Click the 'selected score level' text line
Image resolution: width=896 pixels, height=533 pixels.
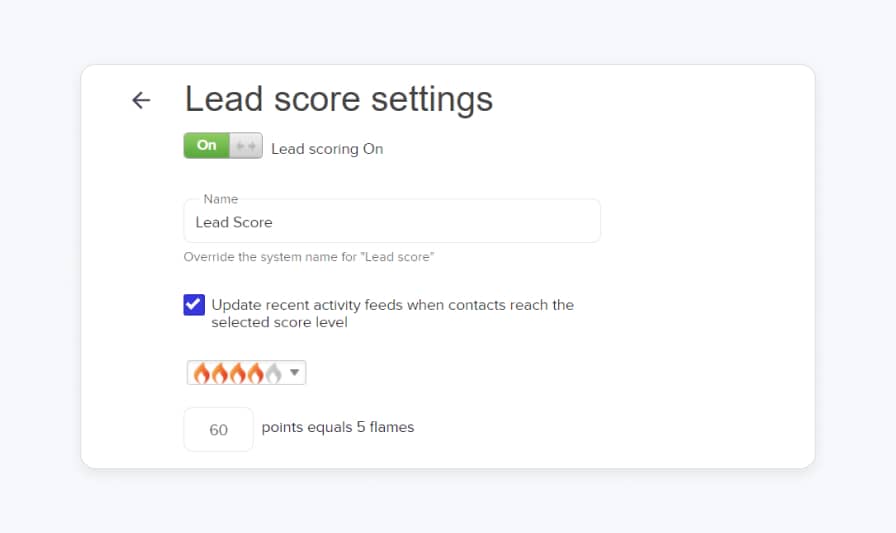[279, 323]
